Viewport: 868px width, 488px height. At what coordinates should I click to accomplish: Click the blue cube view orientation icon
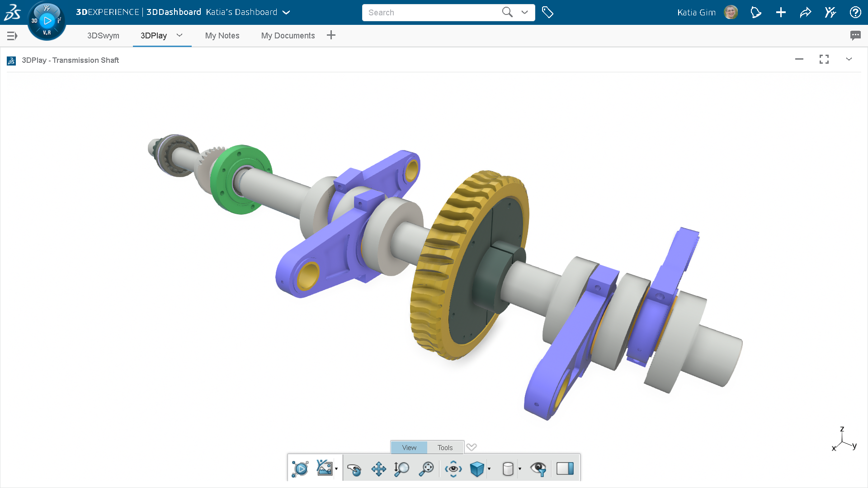click(x=476, y=469)
